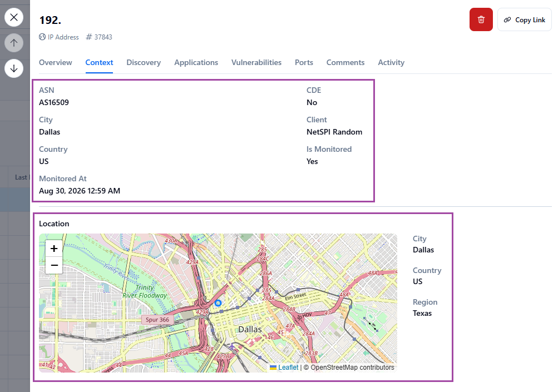Viewport: 558px width, 392px height.
Task: Go to next asset with down arrow
Action: click(14, 68)
